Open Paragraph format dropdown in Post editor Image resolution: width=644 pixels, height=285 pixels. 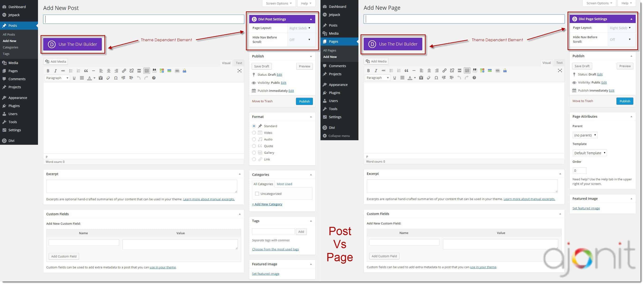[x=57, y=78]
